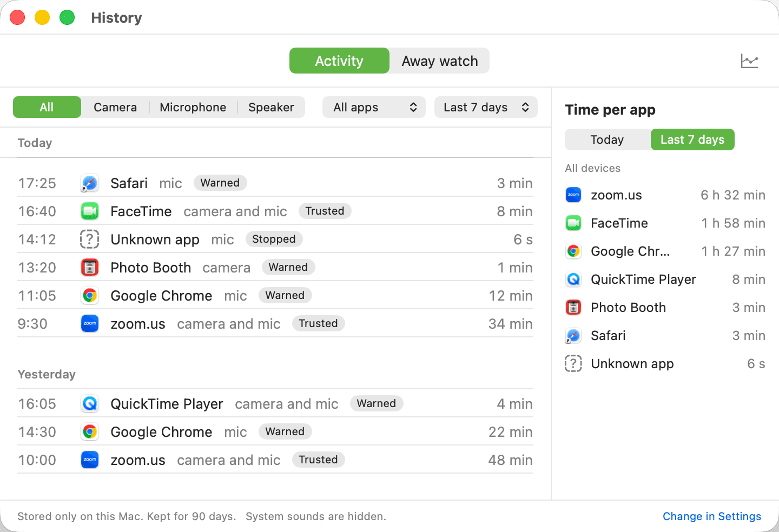The height and width of the screenshot is (532, 779).
Task: Click zoom.us icon in Time per app
Action: coord(573,195)
